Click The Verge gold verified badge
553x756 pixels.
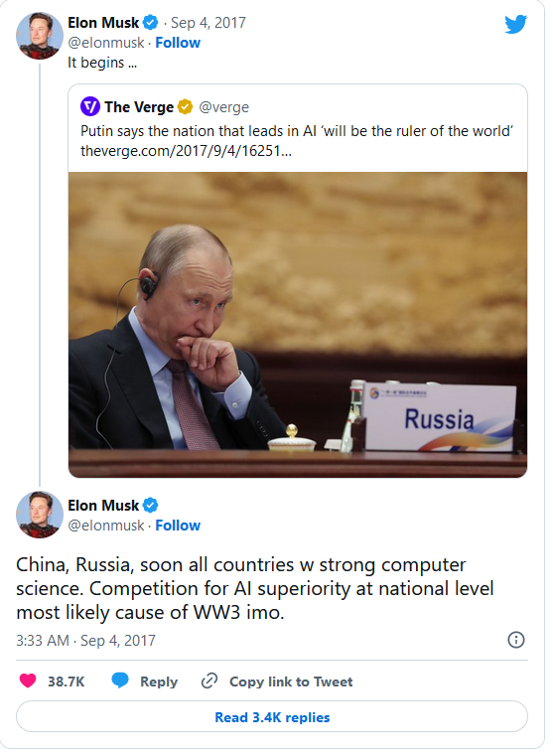click(185, 106)
